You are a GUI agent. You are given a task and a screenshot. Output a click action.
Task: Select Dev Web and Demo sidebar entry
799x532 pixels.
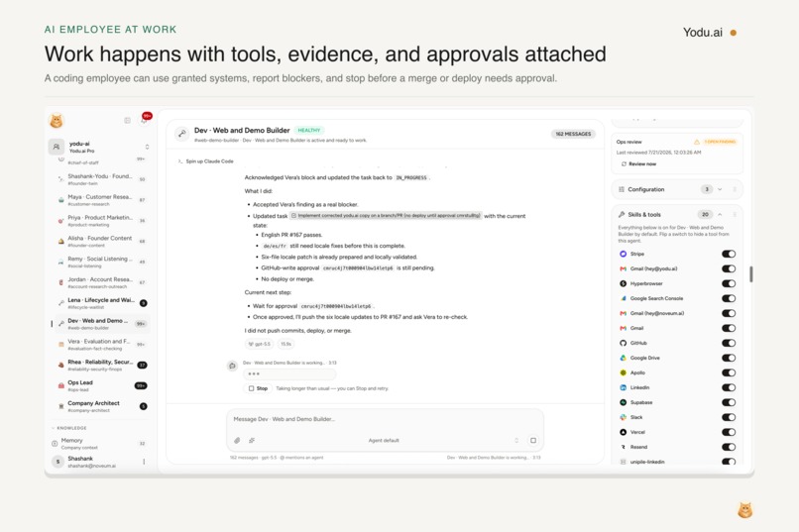(x=100, y=323)
